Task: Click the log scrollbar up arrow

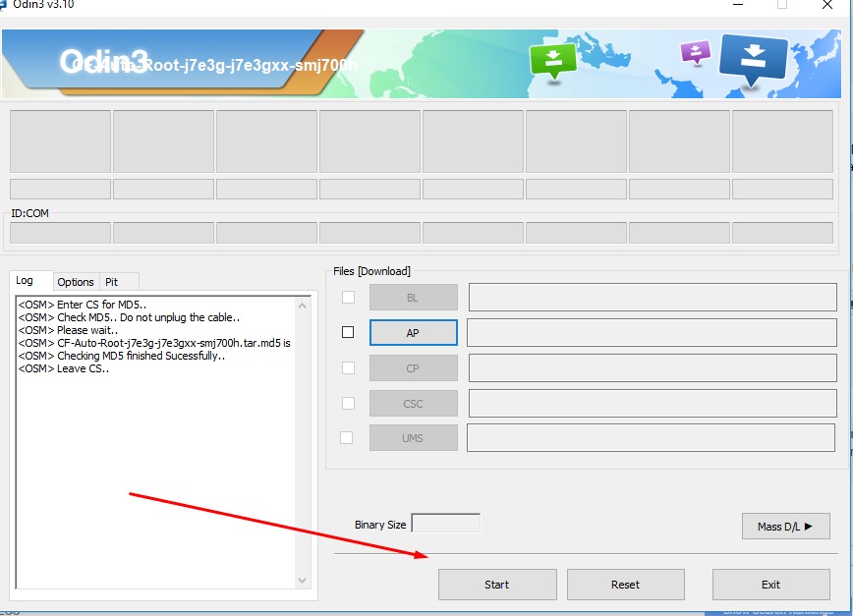Action: [x=303, y=306]
